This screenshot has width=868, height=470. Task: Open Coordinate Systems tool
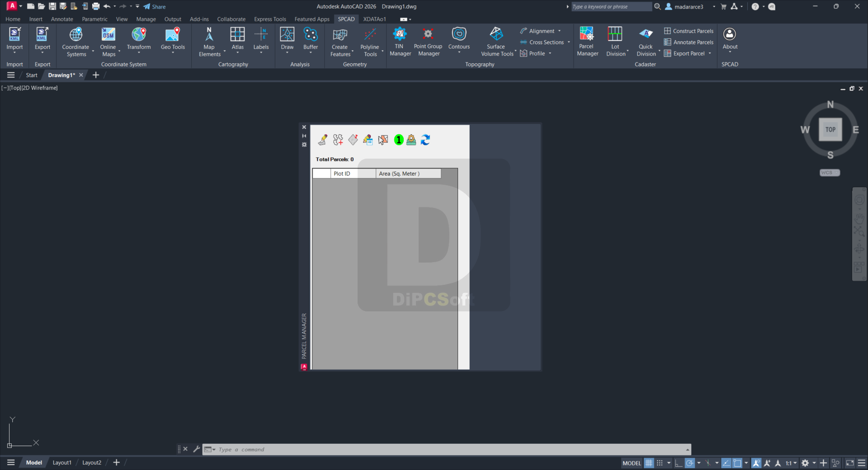click(76, 42)
